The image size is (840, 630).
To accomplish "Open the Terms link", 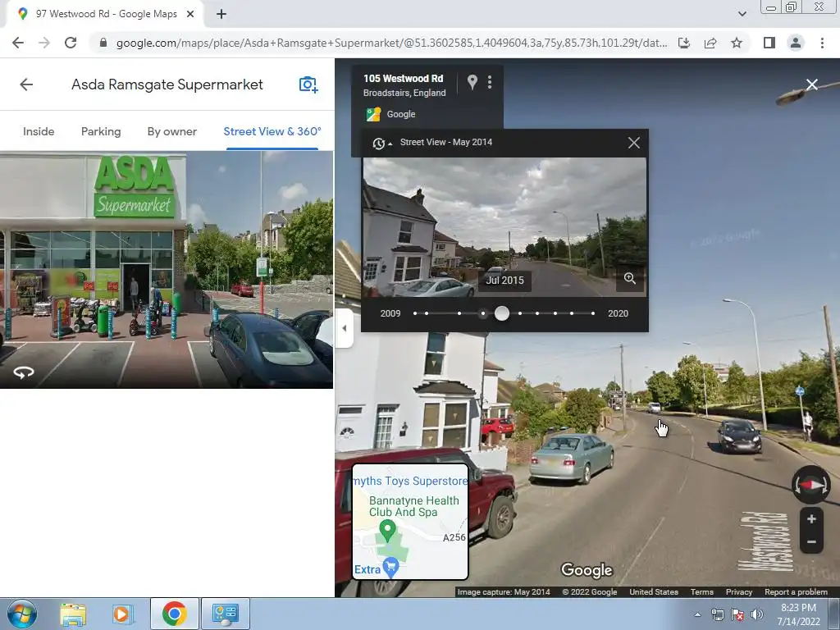I will [x=702, y=592].
